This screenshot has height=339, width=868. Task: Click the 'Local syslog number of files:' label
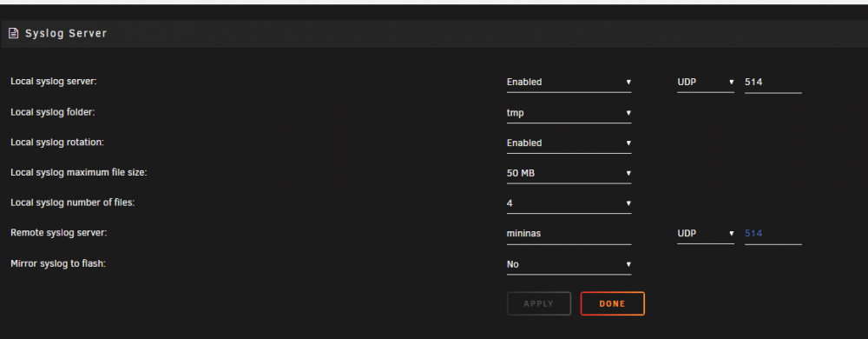pyautogui.click(x=73, y=203)
